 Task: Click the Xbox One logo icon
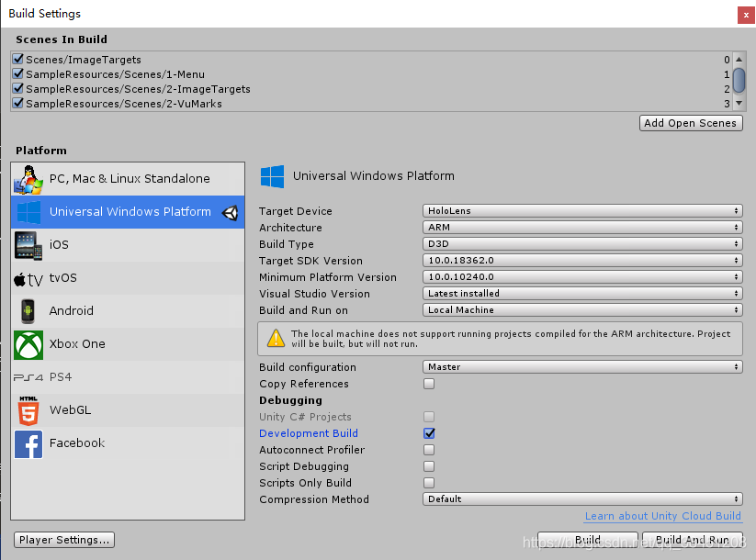28,344
